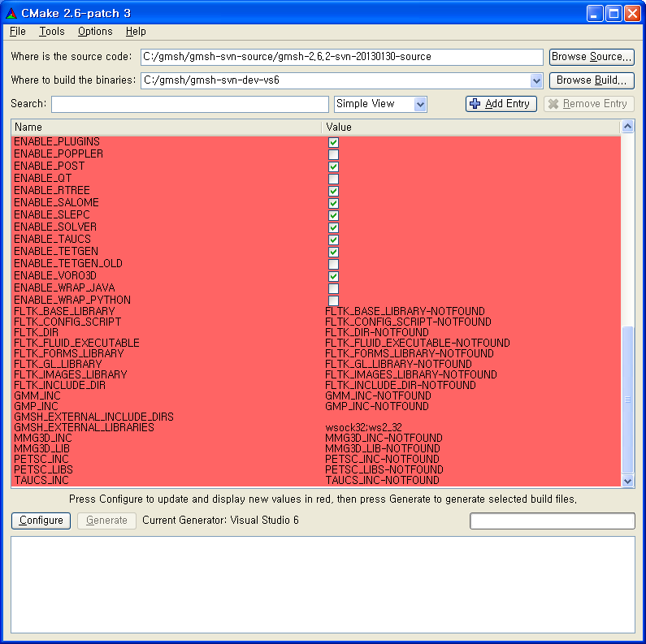646x644 pixels.
Task: Disable ENABLE_TETGEN option
Action: 333,252
